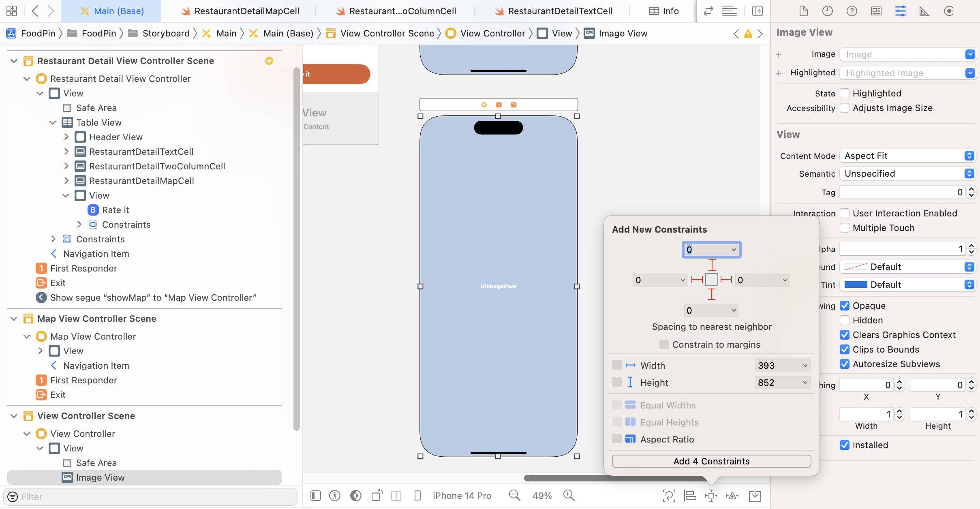Switch to the Info tab
This screenshot has width=980, height=509.
coord(664,11)
